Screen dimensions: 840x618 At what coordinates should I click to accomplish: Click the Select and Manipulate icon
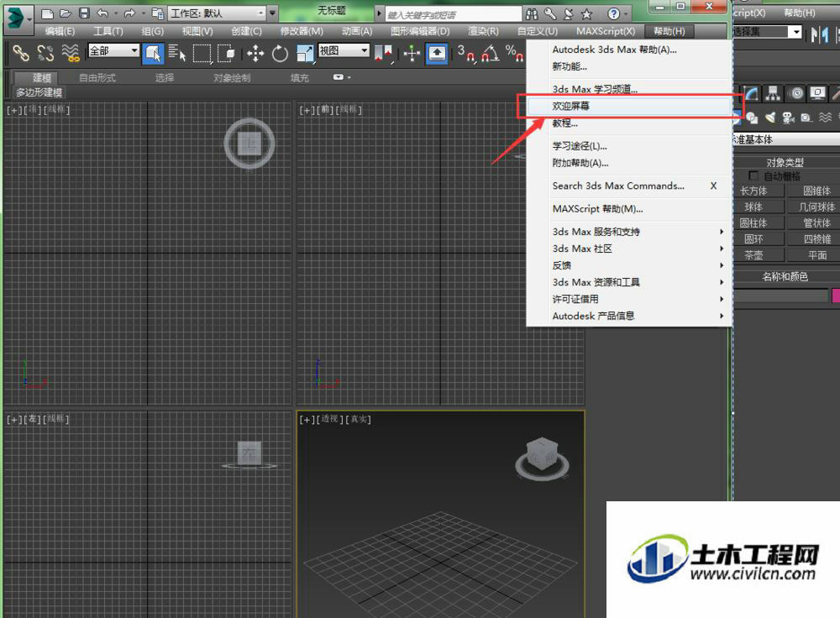click(x=412, y=54)
